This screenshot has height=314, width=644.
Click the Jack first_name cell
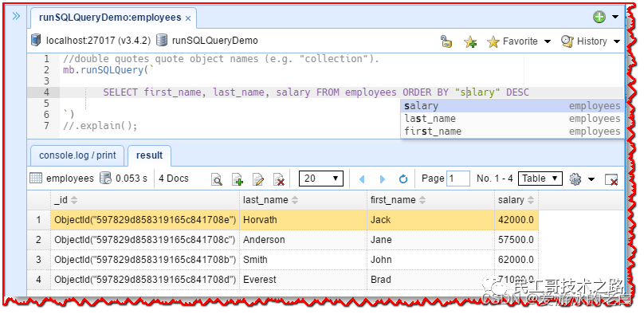pyautogui.click(x=431, y=220)
